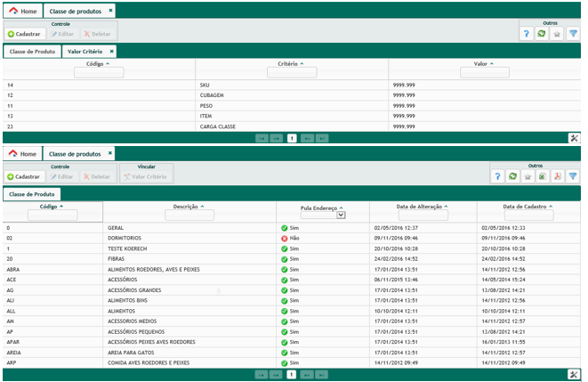
Task: Click the Código filter input in lower grid
Action: (x=52, y=215)
